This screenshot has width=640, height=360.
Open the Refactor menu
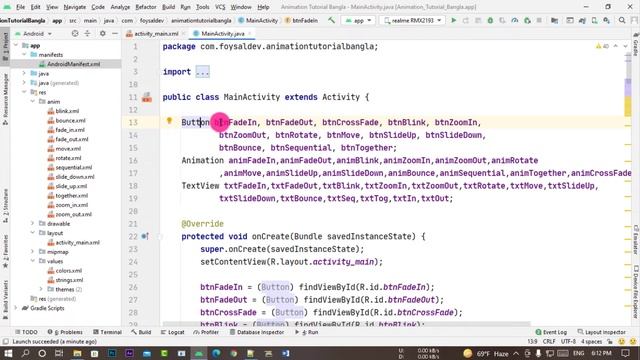(146, 7)
